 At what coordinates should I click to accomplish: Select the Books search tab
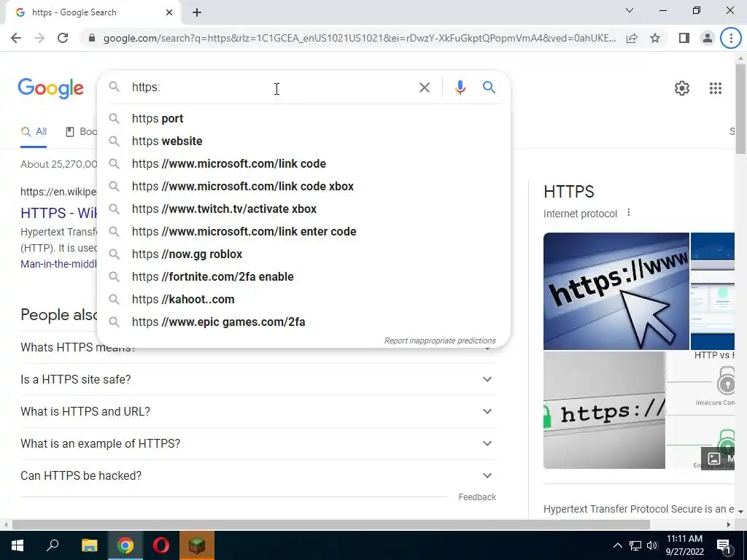click(81, 132)
